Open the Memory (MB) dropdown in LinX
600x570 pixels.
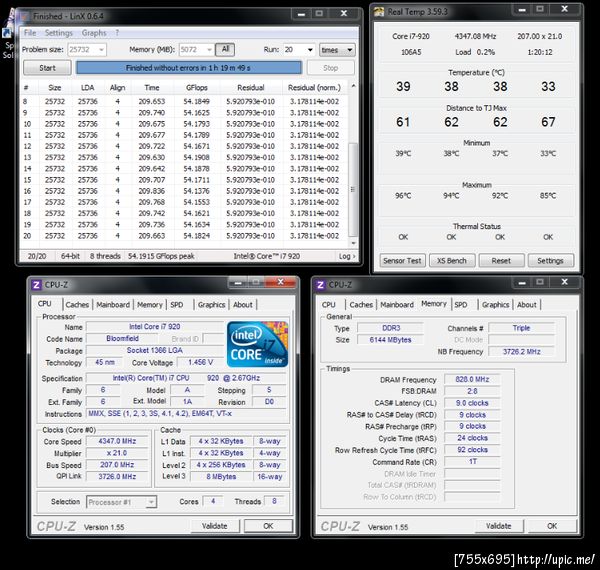click(209, 50)
